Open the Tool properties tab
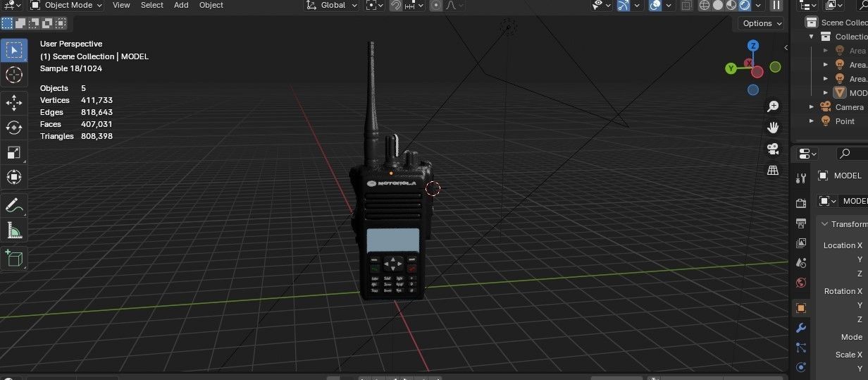Viewport: 868px width, 380px height. [x=800, y=178]
